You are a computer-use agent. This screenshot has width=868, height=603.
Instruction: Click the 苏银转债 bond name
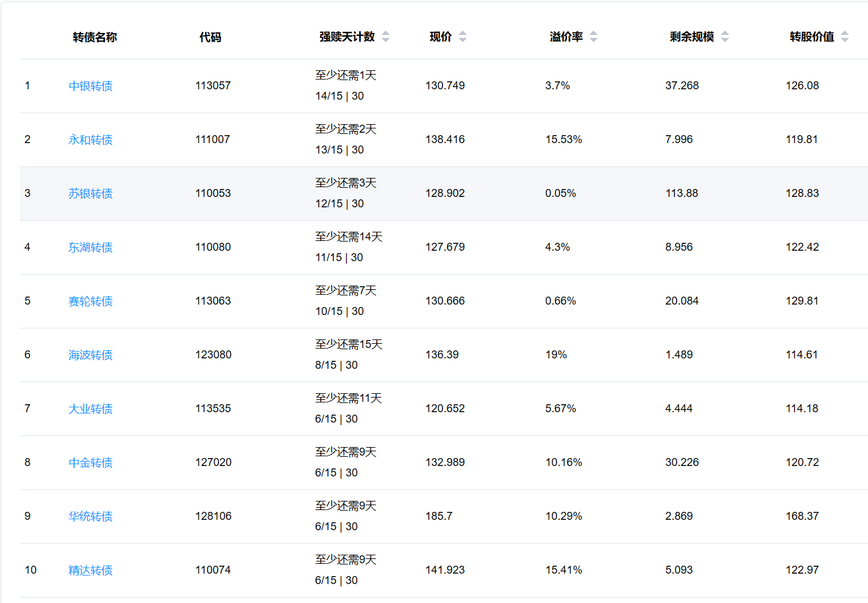coord(90,194)
